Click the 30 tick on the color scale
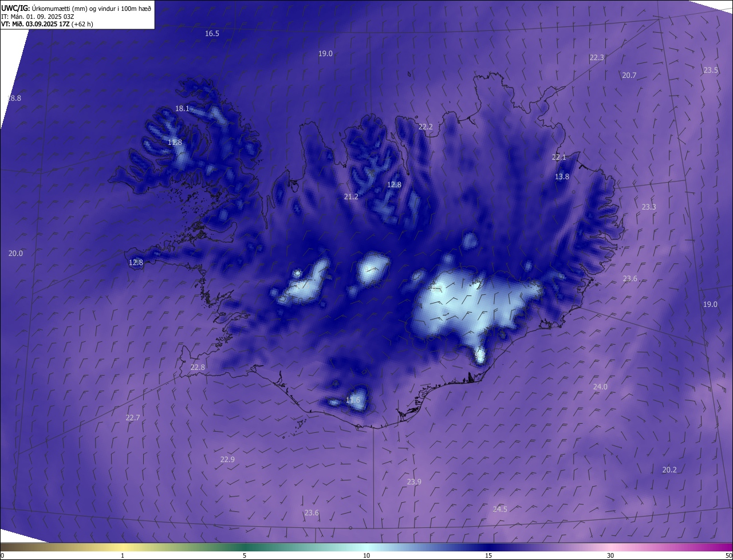Viewport: 733px width, 560px height. click(x=610, y=556)
